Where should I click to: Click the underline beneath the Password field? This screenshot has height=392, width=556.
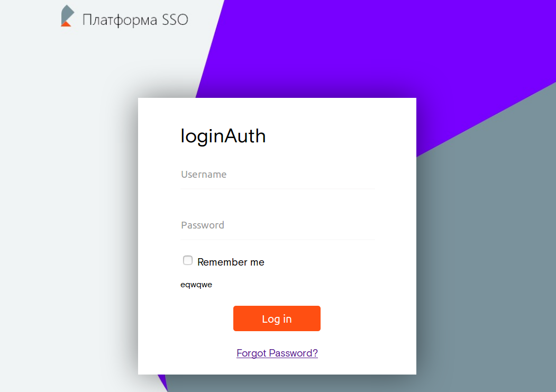[x=277, y=240]
